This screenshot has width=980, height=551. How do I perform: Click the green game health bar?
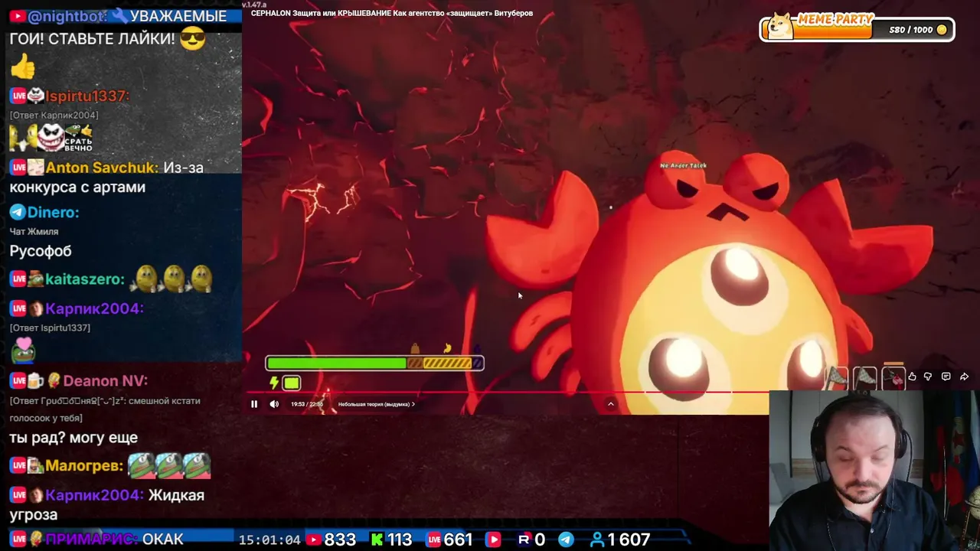[336, 364]
